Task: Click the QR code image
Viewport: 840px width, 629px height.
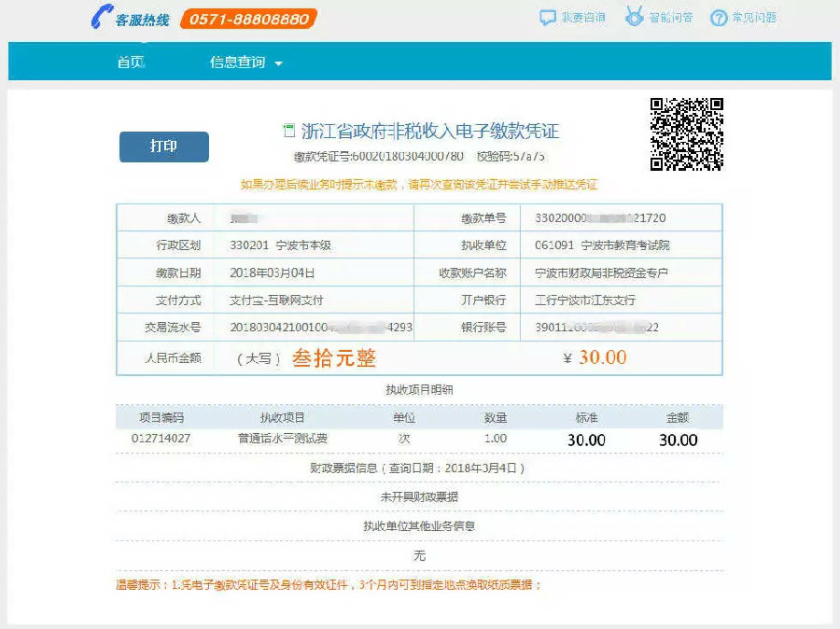Action: pyautogui.click(x=686, y=134)
